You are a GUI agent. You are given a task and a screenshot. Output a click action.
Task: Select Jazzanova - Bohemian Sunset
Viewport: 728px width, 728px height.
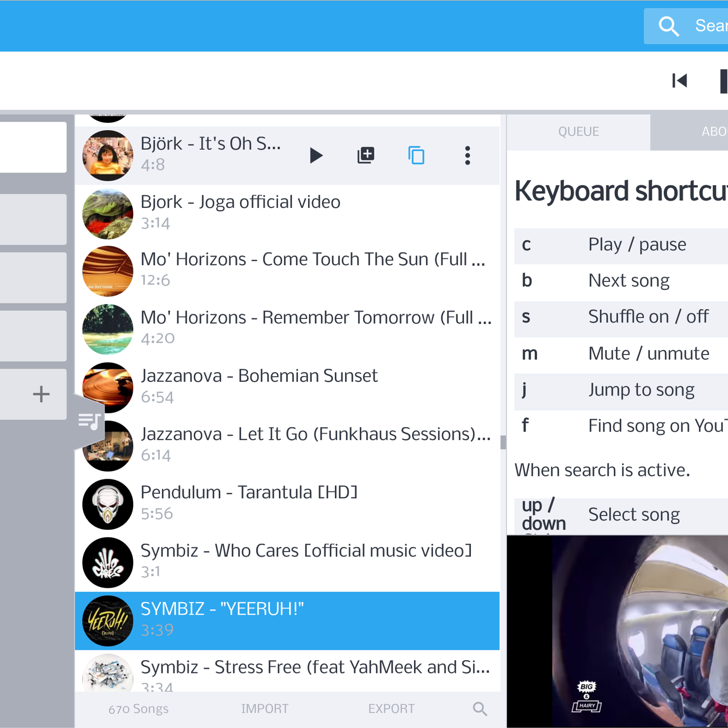point(287,388)
